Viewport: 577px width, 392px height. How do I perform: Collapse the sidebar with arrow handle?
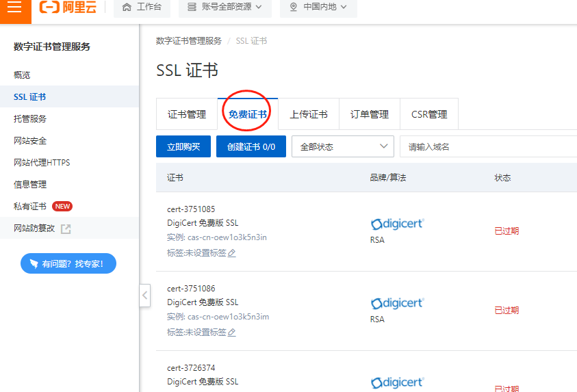coord(145,296)
